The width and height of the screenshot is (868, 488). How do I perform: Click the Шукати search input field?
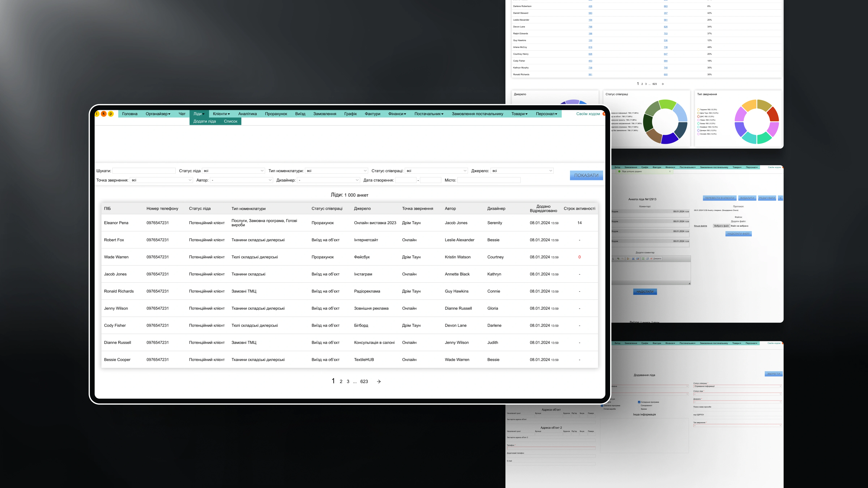pos(144,171)
